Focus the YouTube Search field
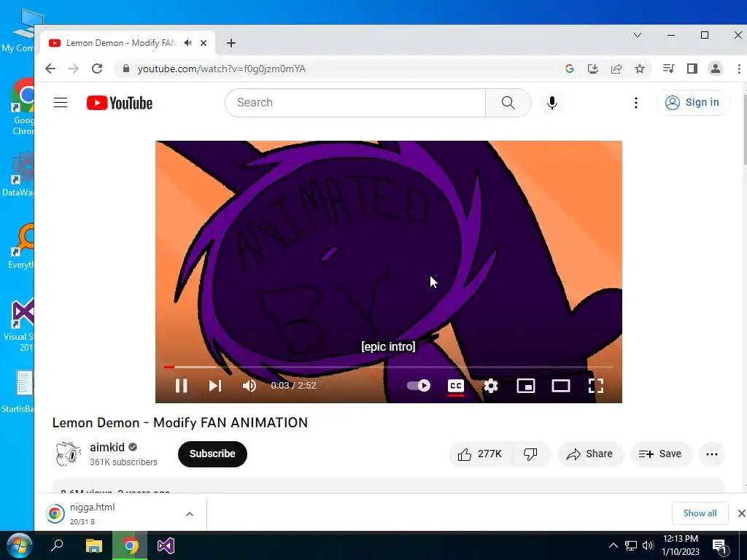Image resolution: width=747 pixels, height=560 pixels. coord(355,102)
